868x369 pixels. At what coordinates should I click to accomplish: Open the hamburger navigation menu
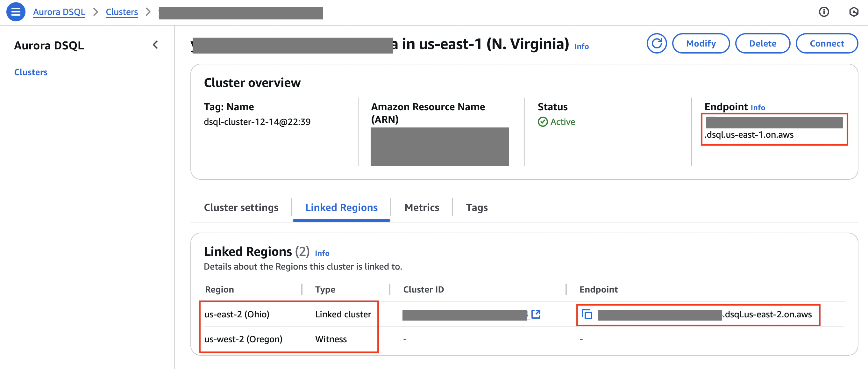pyautogui.click(x=16, y=12)
